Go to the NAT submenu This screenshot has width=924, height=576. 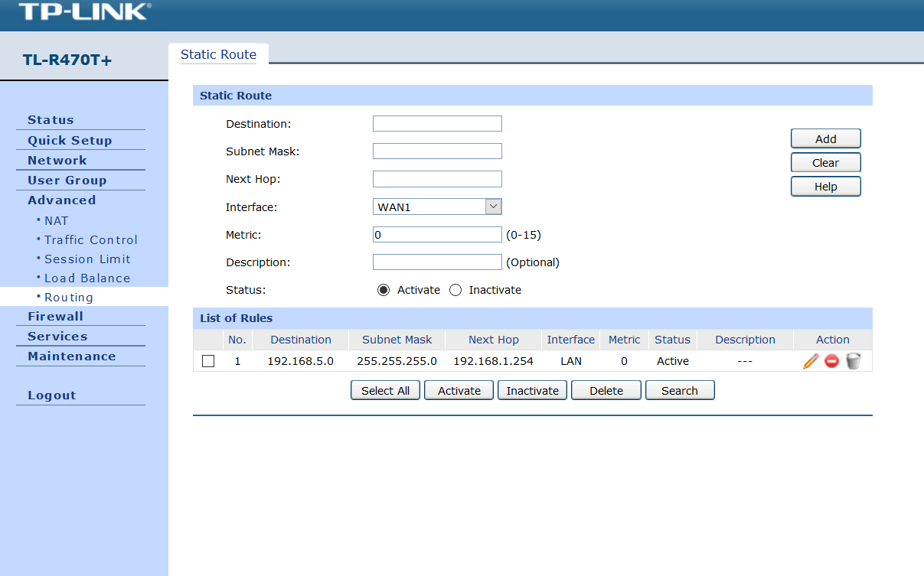(56, 220)
